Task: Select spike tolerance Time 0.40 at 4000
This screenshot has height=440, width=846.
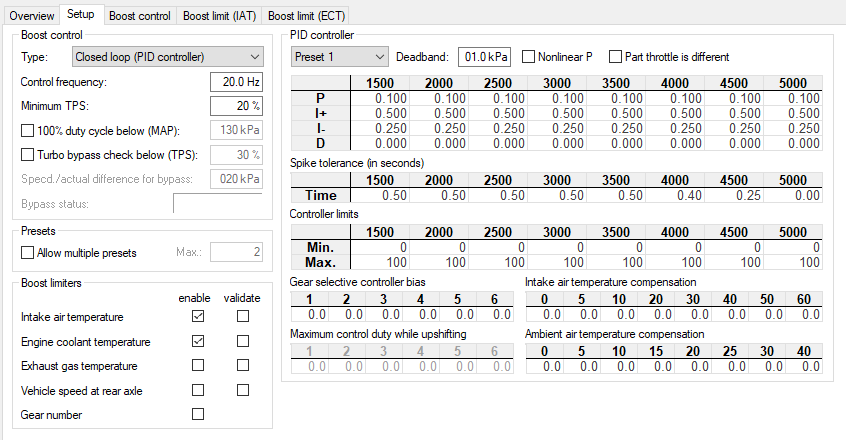Action: pos(674,195)
